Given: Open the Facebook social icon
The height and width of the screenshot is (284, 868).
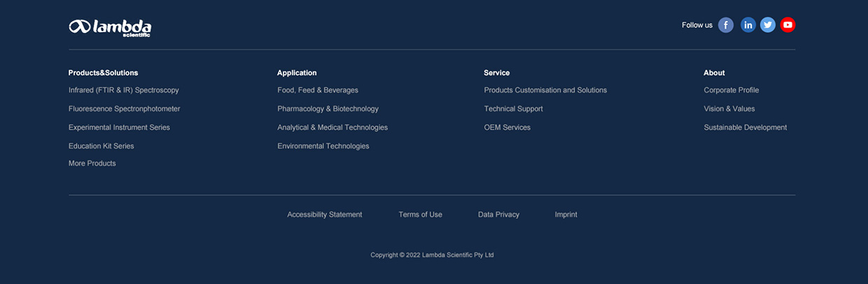Looking at the screenshot, I should coord(726,25).
